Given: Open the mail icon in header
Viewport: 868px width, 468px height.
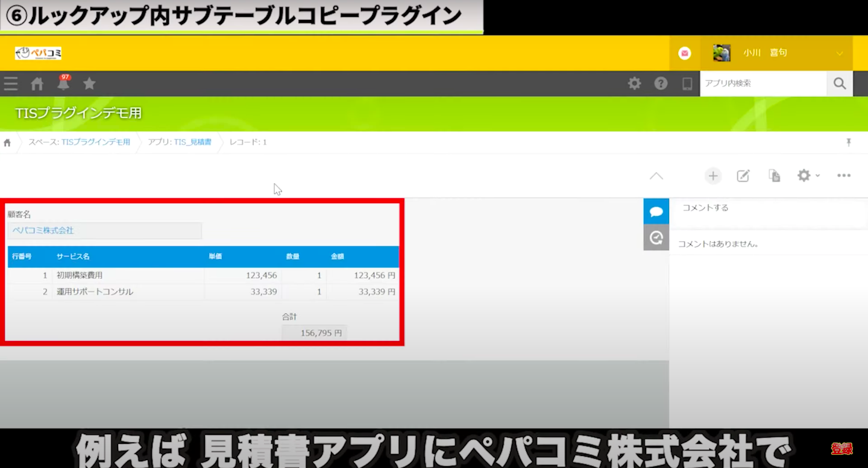Looking at the screenshot, I should pos(684,53).
